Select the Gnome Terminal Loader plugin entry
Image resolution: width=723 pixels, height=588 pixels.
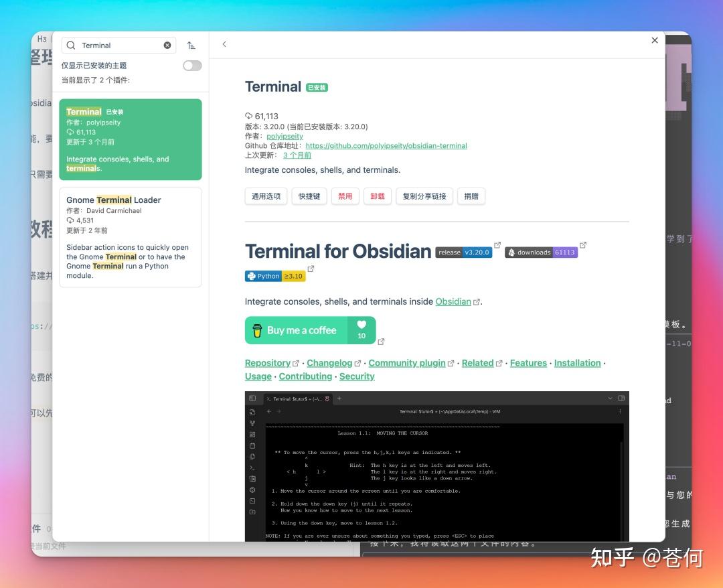point(130,237)
